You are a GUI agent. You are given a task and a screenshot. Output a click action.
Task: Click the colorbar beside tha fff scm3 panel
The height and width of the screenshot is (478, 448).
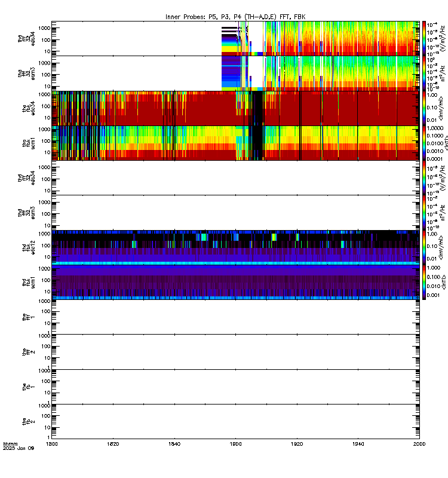[424, 73]
